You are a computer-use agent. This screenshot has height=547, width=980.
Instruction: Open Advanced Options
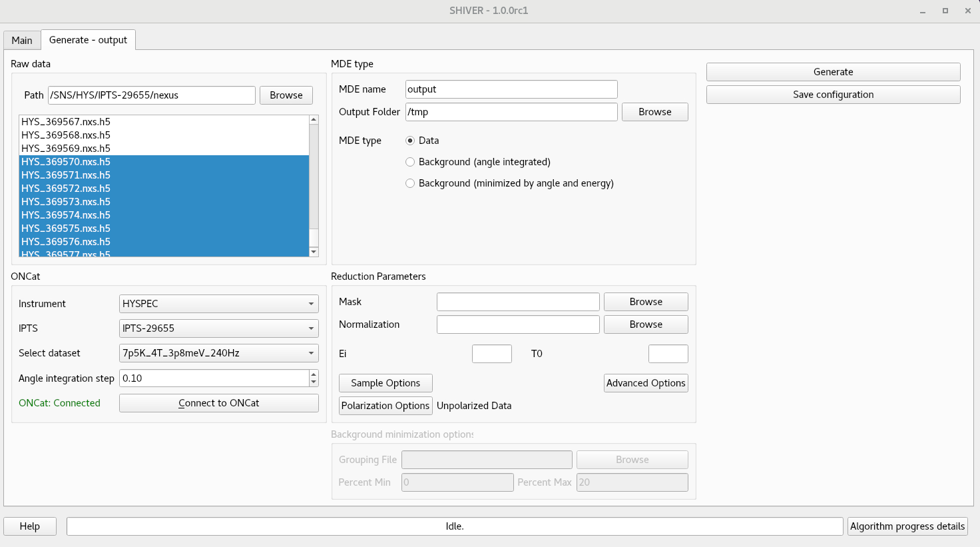pos(645,382)
